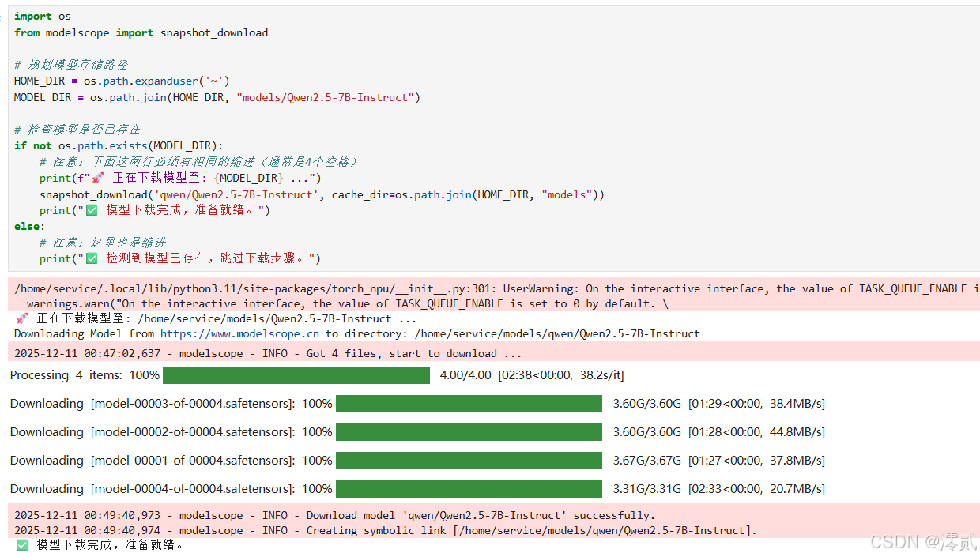Click the '4.00/4.00 [02:38<00:00, 38.2s/it]' stats
Screen dimensions: 980x557
pos(532,374)
